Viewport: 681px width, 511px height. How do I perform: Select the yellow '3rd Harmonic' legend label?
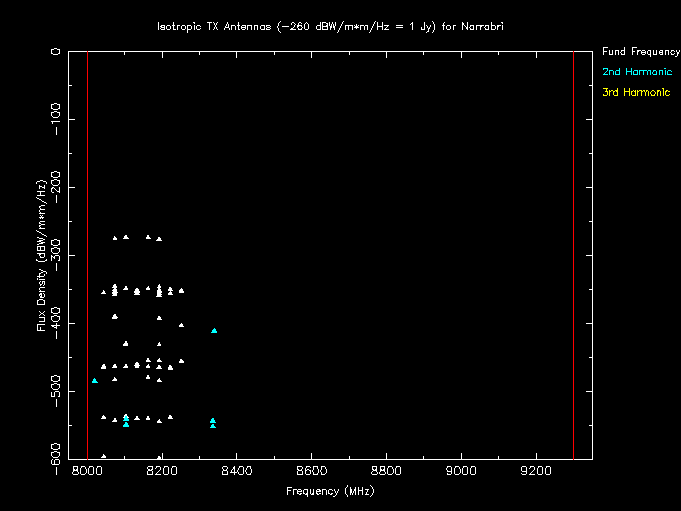click(636, 92)
